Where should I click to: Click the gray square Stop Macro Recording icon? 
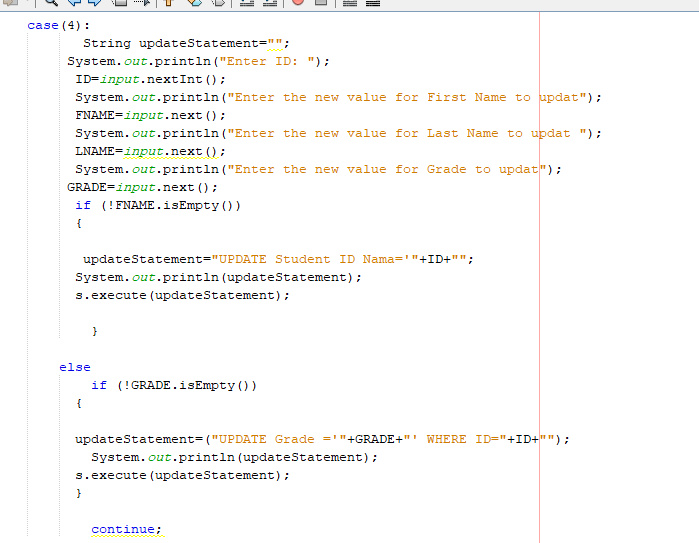coord(321,2)
